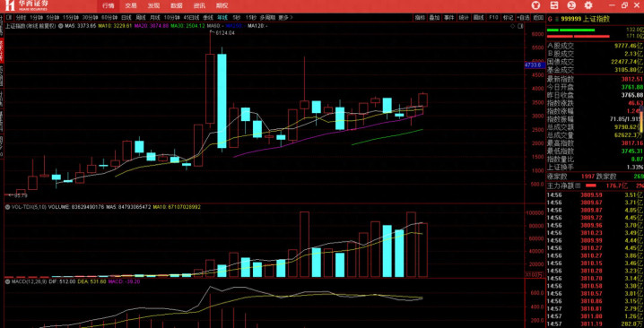Toggle the 画线 drawing tools button
644x328 pixels.
tap(478, 18)
